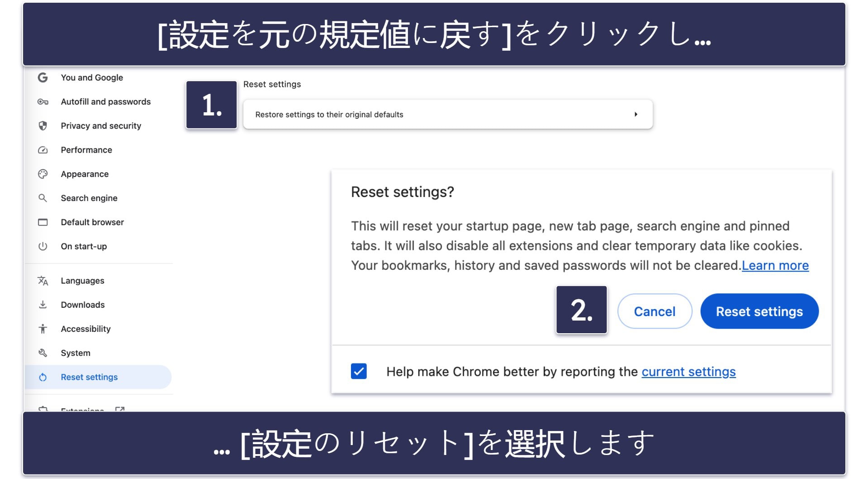
Task: Click Restore settings to their original defaults
Action: pos(448,115)
